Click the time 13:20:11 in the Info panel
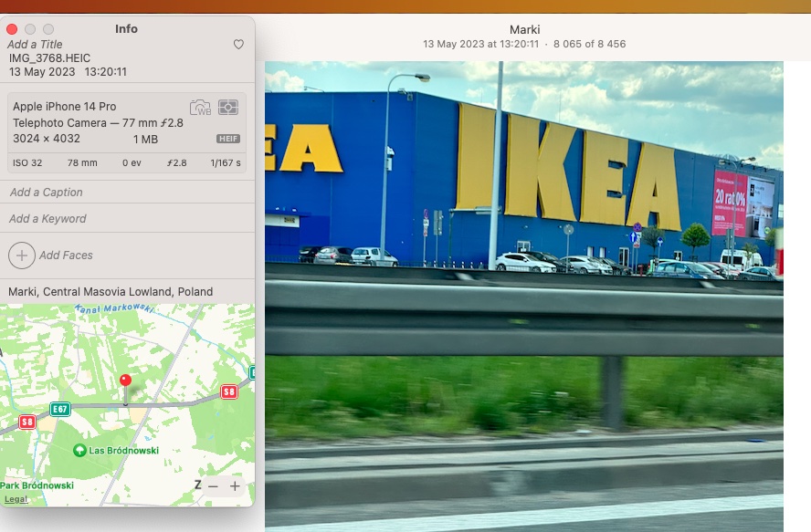The height and width of the screenshot is (532, 811). (106, 72)
